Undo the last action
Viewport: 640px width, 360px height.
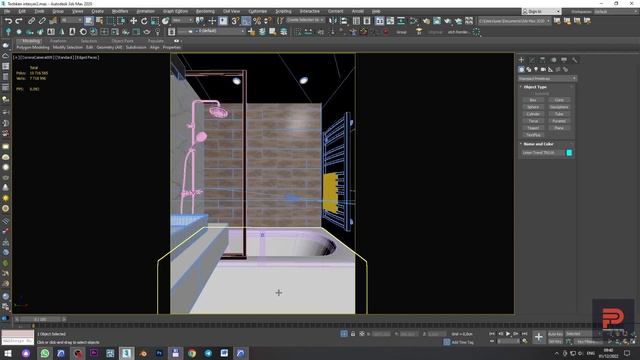(x=8, y=20)
